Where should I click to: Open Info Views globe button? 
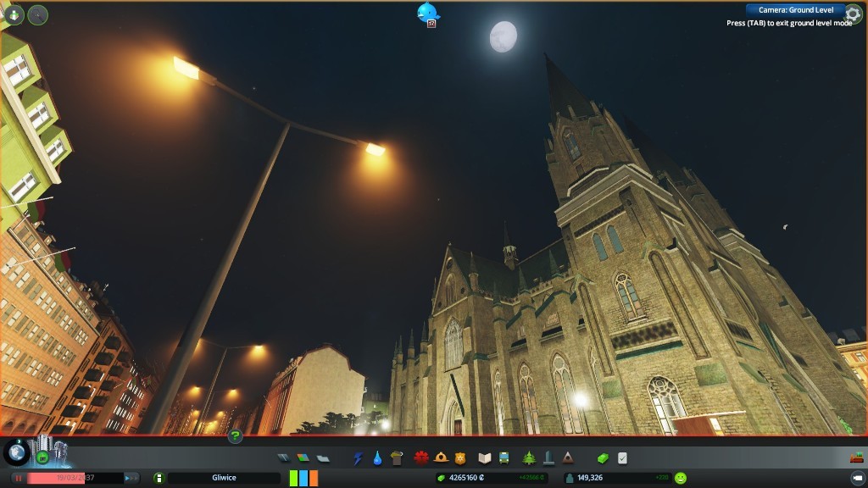pyautogui.click(x=17, y=452)
